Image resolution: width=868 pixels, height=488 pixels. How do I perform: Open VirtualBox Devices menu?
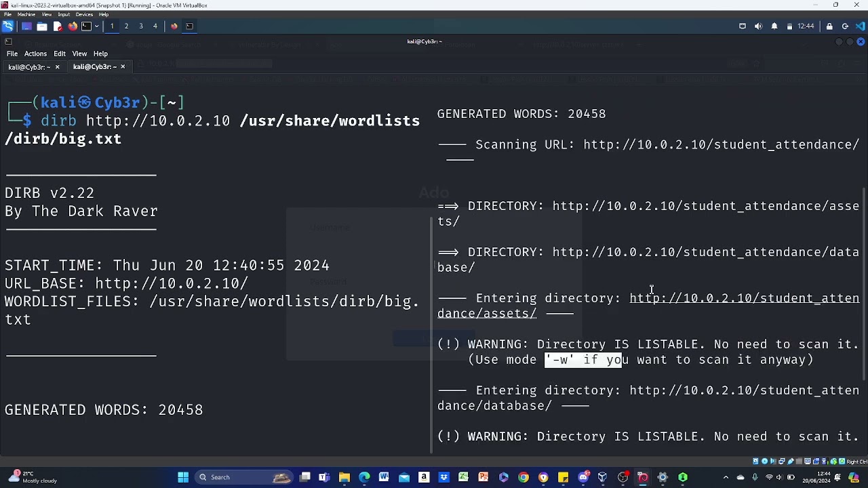click(84, 14)
